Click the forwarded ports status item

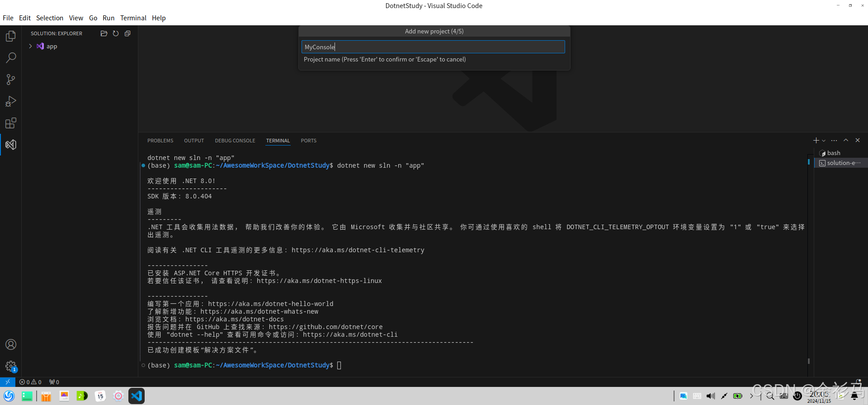(x=54, y=382)
